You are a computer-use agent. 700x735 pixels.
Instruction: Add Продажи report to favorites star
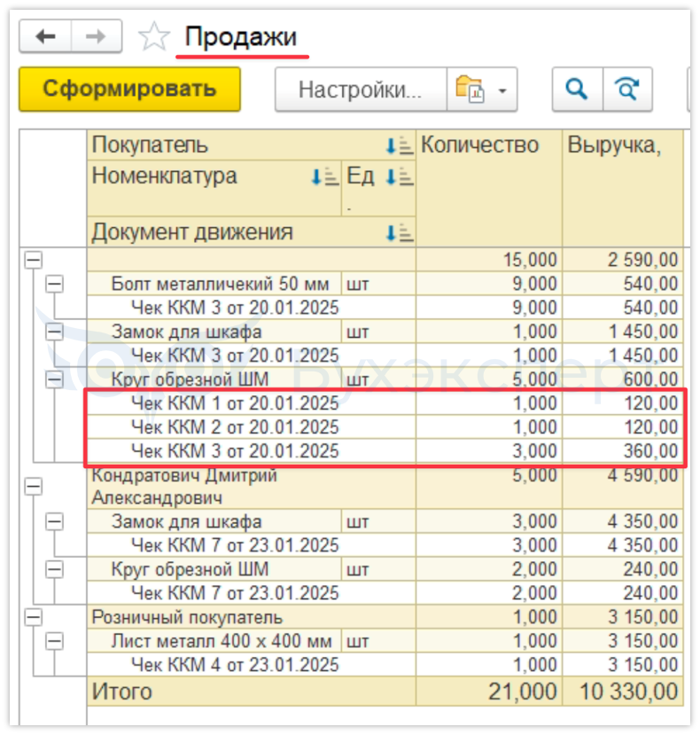pyautogui.click(x=153, y=36)
